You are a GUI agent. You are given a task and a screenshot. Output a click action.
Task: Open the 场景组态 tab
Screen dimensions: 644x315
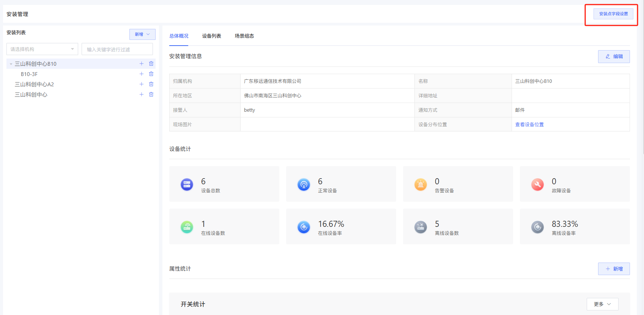click(244, 36)
